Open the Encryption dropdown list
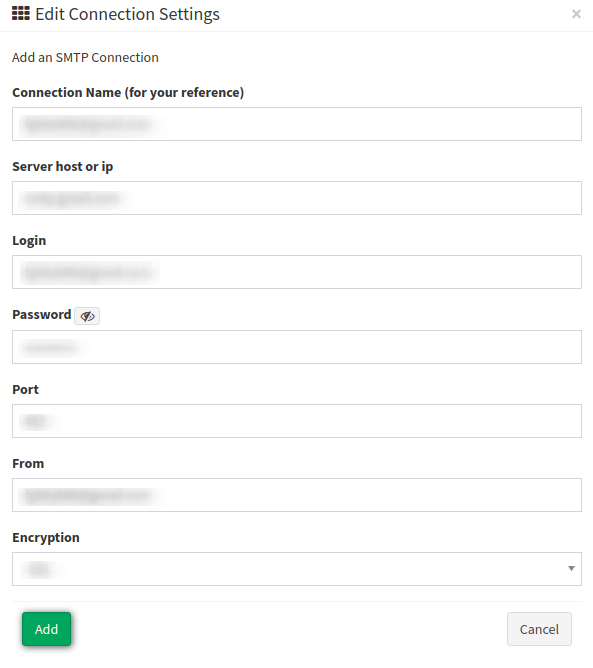 coord(296,569)
